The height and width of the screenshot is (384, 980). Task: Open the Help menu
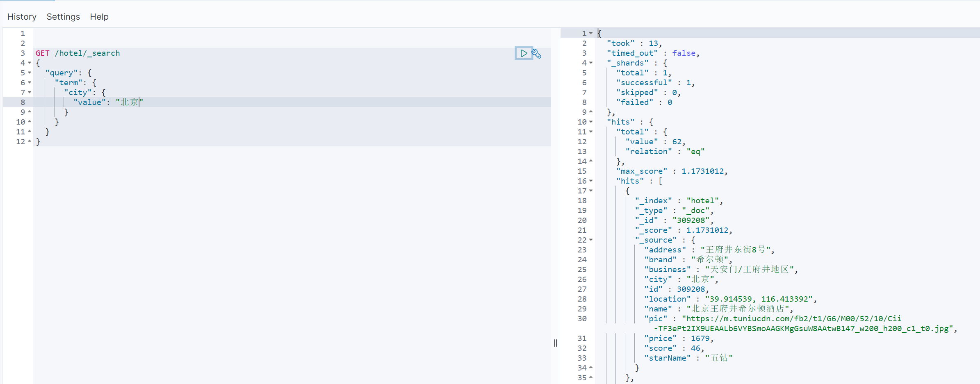tap(99, 17)
